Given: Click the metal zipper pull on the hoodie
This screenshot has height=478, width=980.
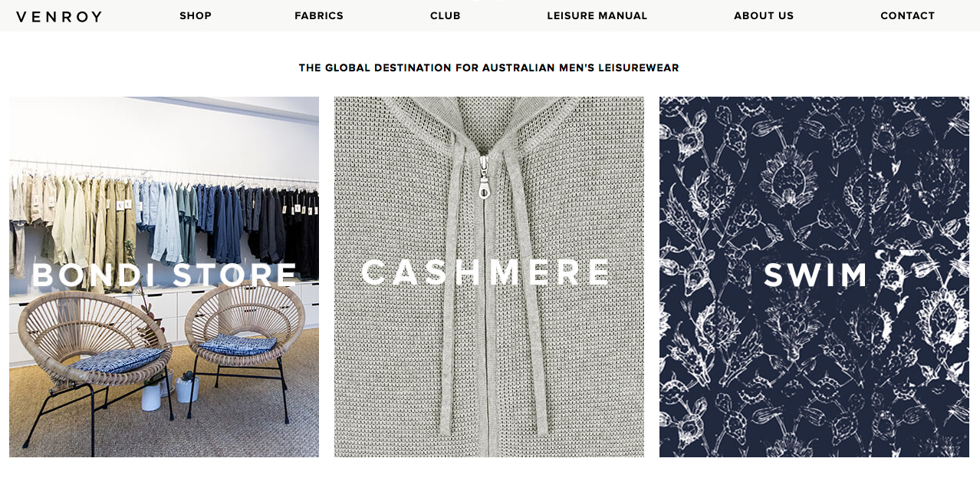Looking at the screenshot, I should pyautogui.click(x=484, y=176).
